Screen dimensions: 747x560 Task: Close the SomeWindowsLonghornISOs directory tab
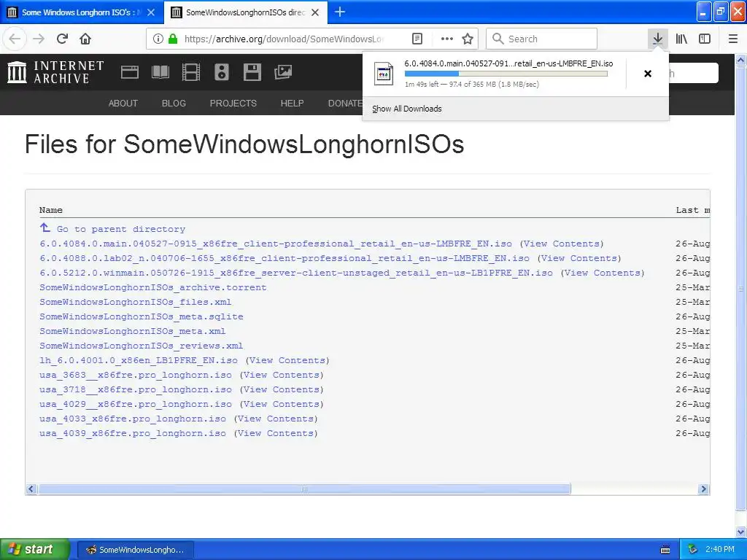pos(315,12)
